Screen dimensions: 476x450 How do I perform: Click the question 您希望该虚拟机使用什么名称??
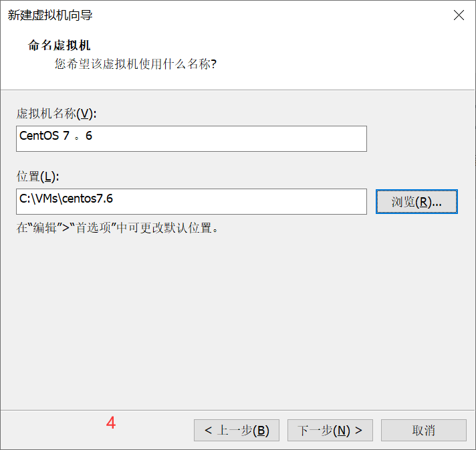pyautogui.click(x=136, y=64)
